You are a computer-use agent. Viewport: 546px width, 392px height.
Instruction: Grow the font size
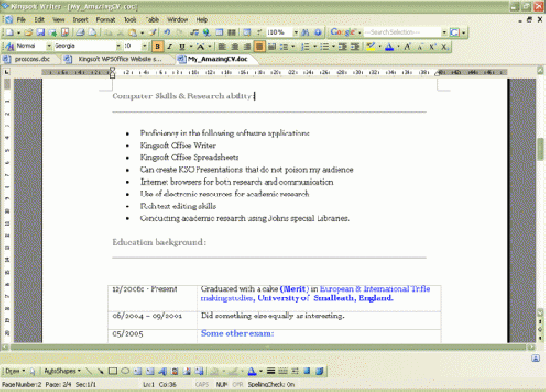coord(408,46)
